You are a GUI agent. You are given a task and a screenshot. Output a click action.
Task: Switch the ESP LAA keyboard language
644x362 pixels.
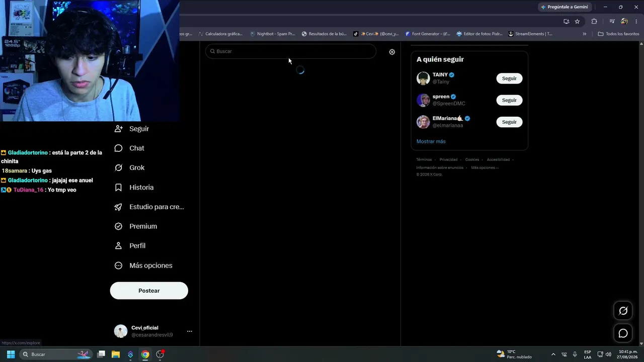point(588,354)
